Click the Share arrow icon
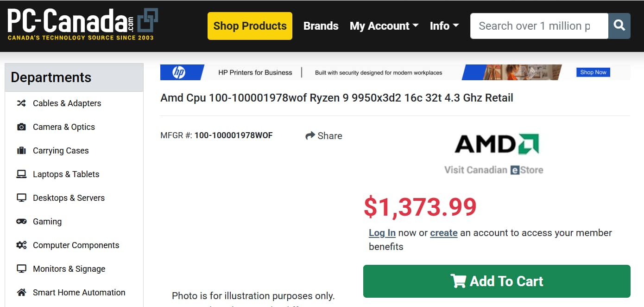Viewport: 644px width, 307px height. coord(310,136)
